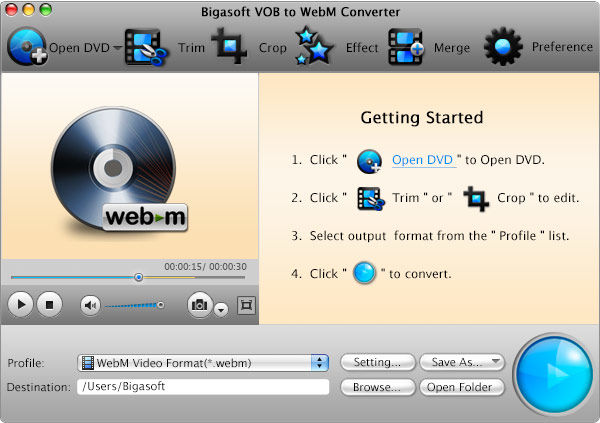Click the Open DVD link in Getting Started
Screen dimensions: 600x423
pyautogui.click(x=424, y=160)
